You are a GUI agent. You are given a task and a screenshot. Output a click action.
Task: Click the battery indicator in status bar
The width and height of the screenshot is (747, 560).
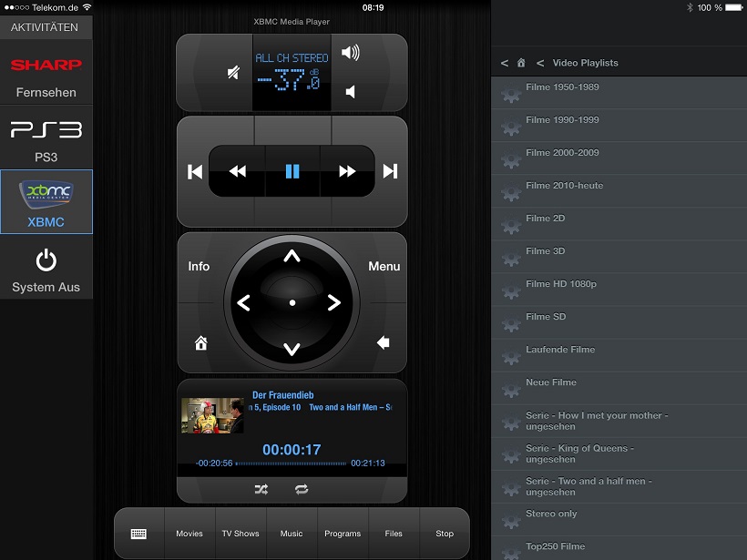tap(733, 7)
